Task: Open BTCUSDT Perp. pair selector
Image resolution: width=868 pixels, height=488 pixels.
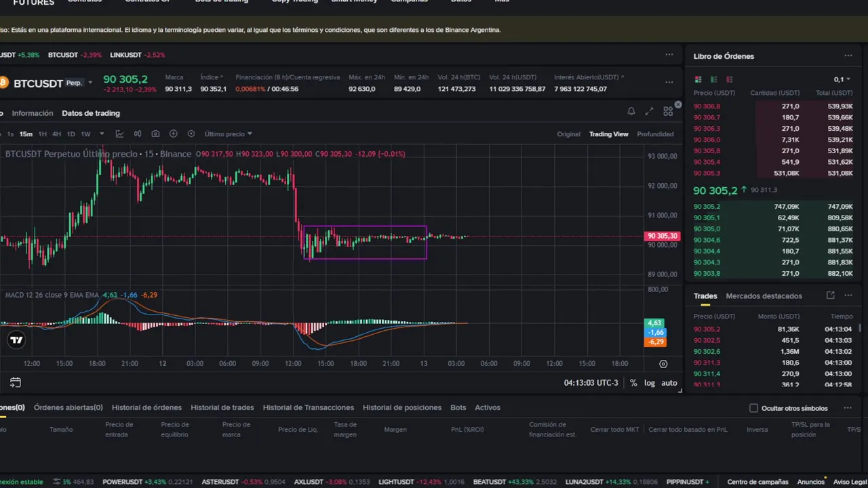Action: point(52,83)
